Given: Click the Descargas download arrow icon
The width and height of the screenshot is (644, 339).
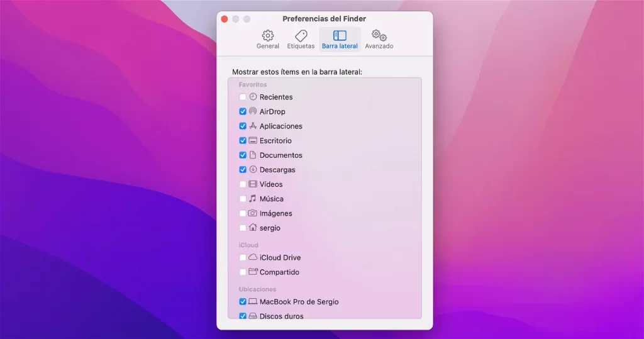Looking at the screenshot, I should (x=253, y=169).
